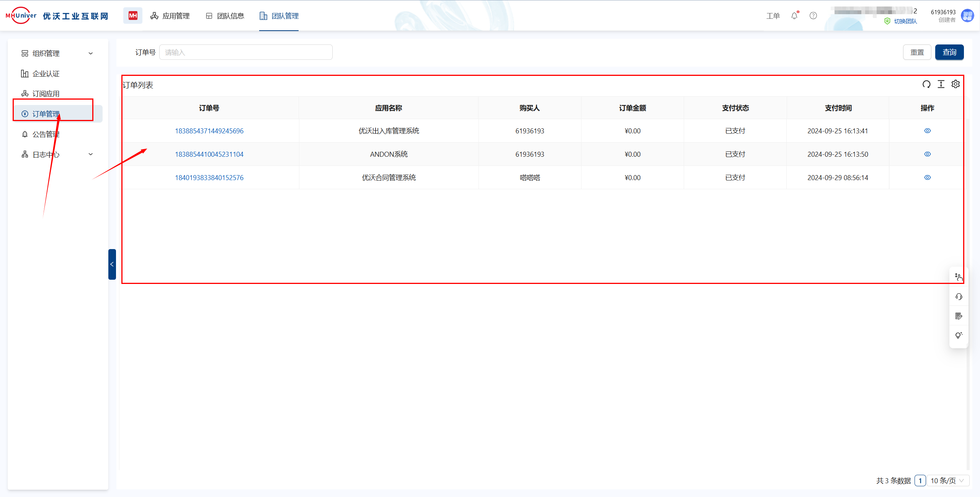Click the refresh icon in order list
This screenshot has width=980, height=497.
926,84
